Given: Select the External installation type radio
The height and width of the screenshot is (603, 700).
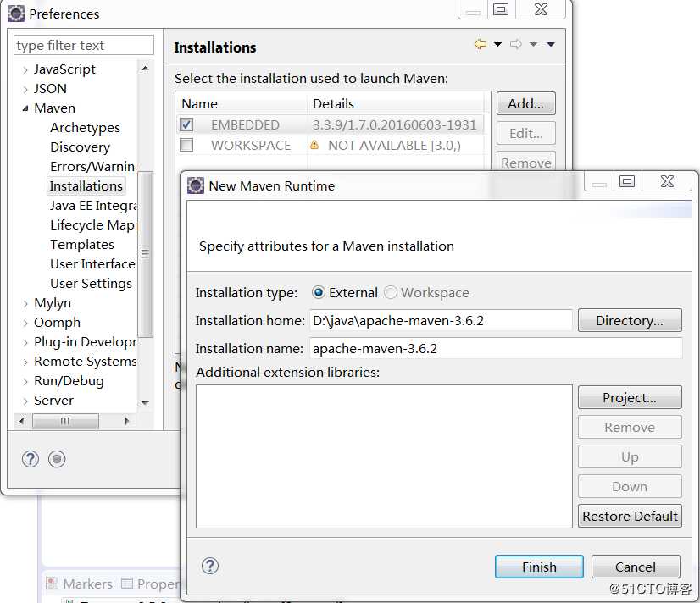Looking at the screenshot, I should click(x=319, y=292).
